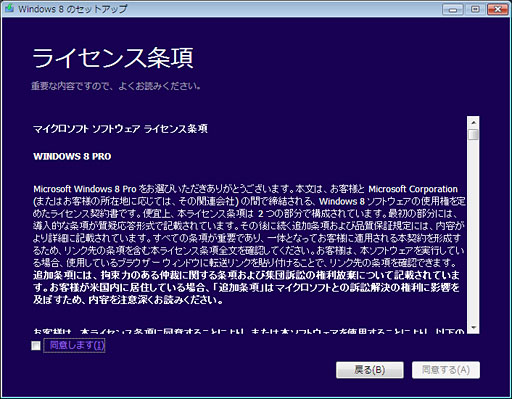Click the マイクロソフト ソフトウェア ライセンス条項 line
Viewport: 512px width, 399px height.
[x=120, y=129]
